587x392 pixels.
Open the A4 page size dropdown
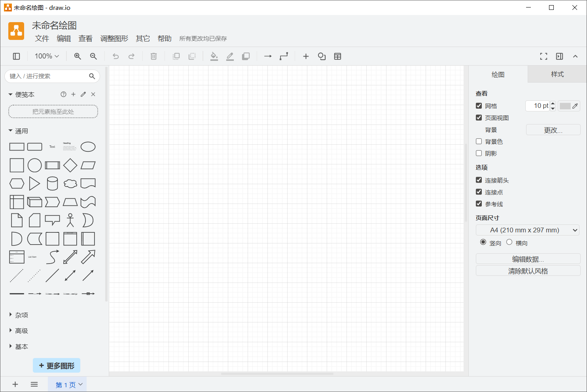click(x=528, y=230)
